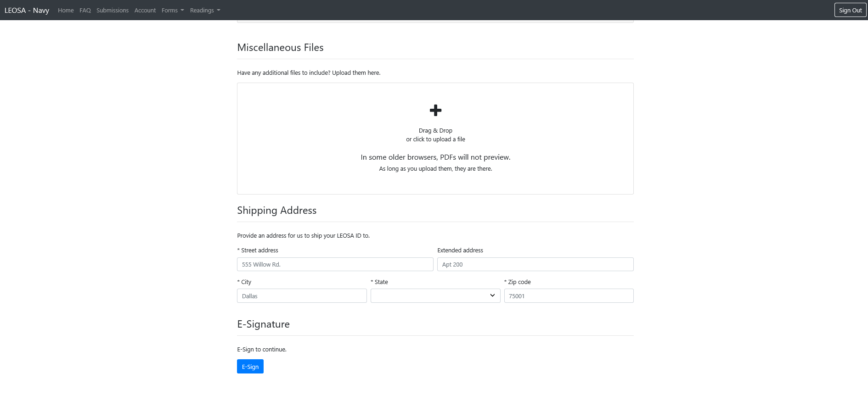Click the Drag & Drop upload text

(435, 131)
